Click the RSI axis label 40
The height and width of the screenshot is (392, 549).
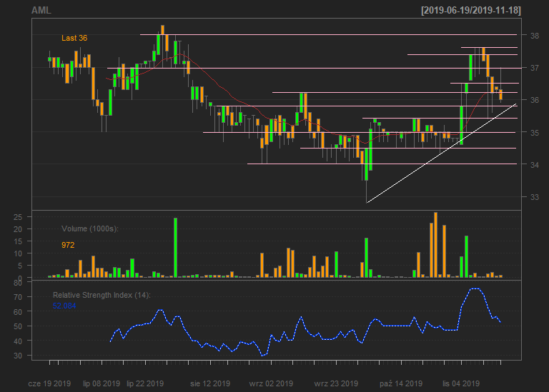pyautogui.click(x=18, y=341)
